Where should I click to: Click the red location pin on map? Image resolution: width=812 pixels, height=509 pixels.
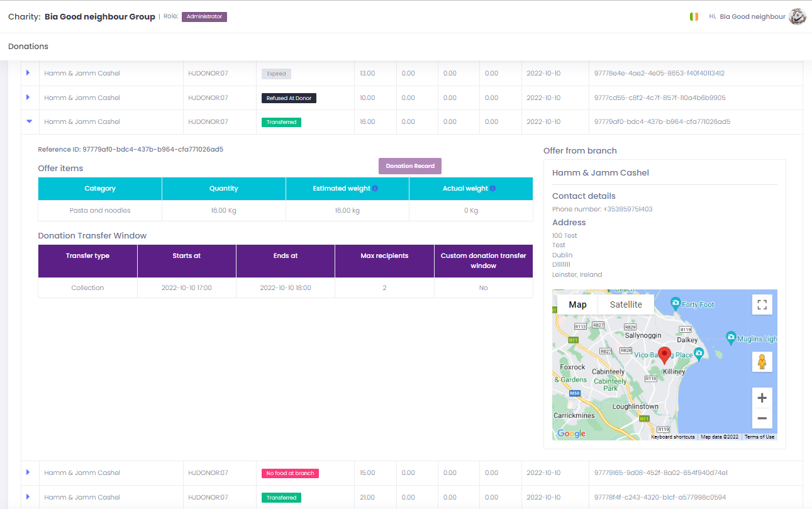point(664,355)
